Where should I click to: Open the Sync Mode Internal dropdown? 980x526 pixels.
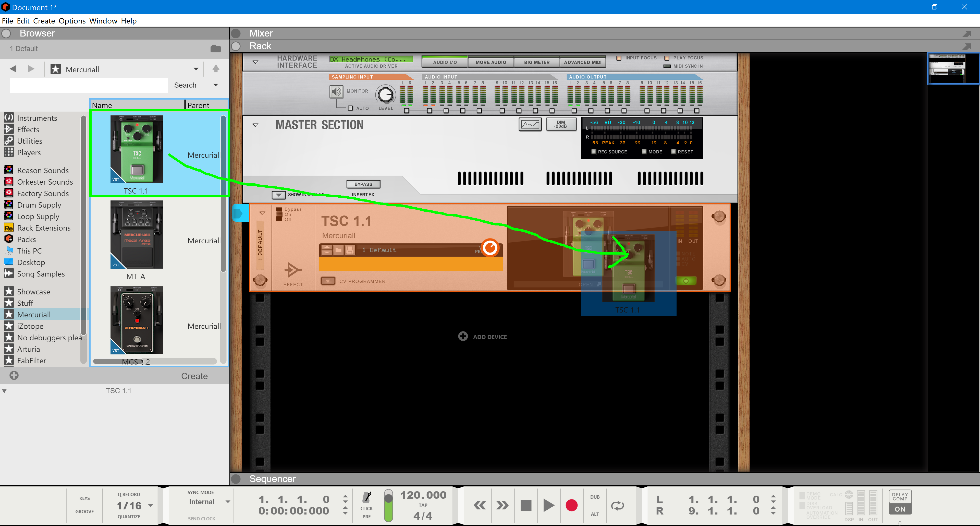(228, 502)
